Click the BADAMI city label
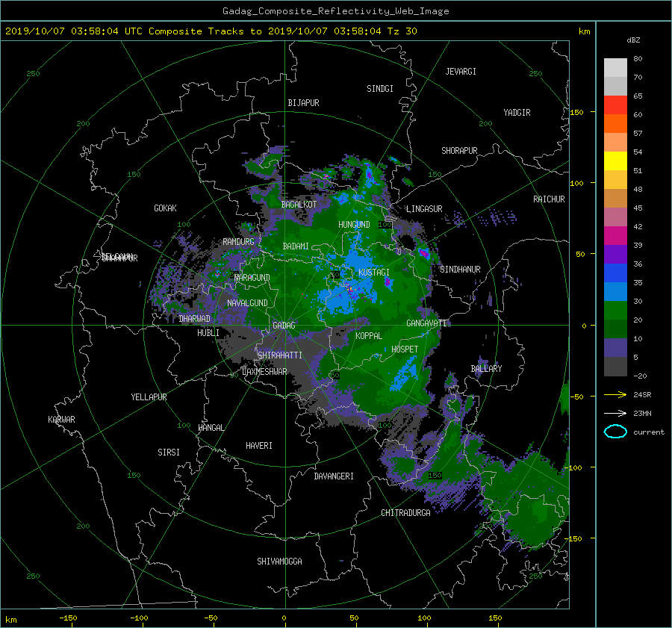 click(296, 246)
